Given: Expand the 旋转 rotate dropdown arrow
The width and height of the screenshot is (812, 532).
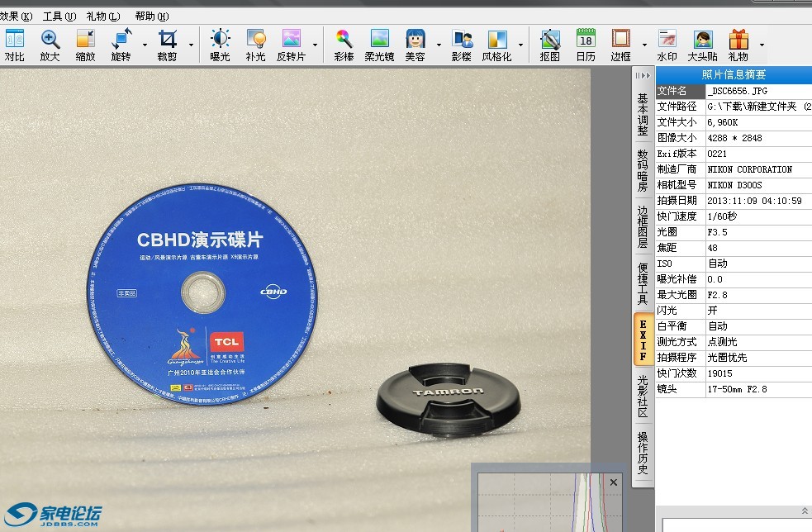Looking at the screenshot, I should tap(145, 45).
